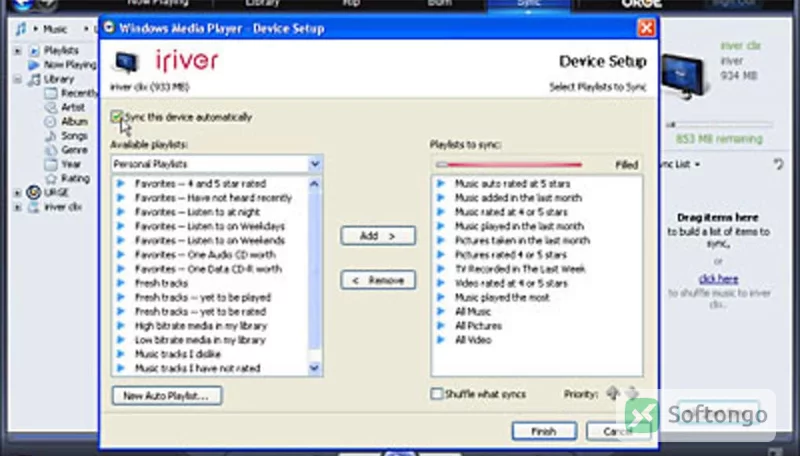This screenshot has width=800, height=456.
Task: Click device storage remaining bar
Action: click(x=719, y=124)
